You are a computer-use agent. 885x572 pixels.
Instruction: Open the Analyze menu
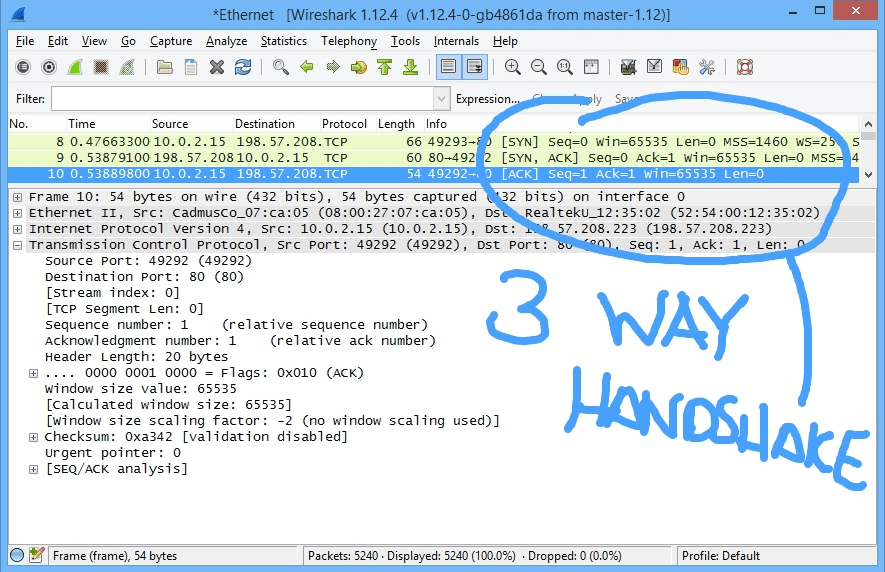226,41
